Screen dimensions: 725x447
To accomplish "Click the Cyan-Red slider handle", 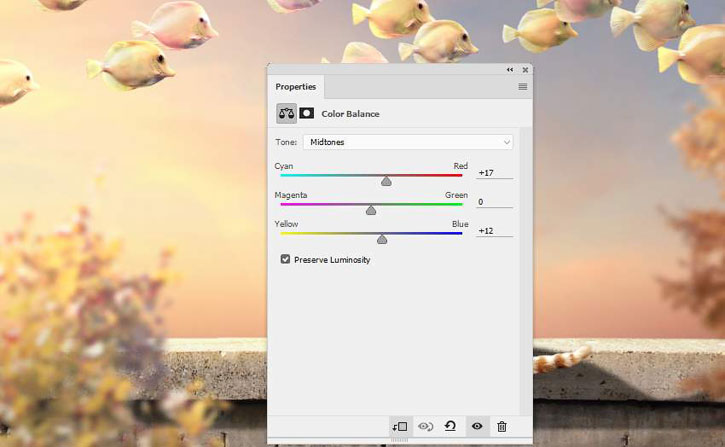I will coord(386,181).
